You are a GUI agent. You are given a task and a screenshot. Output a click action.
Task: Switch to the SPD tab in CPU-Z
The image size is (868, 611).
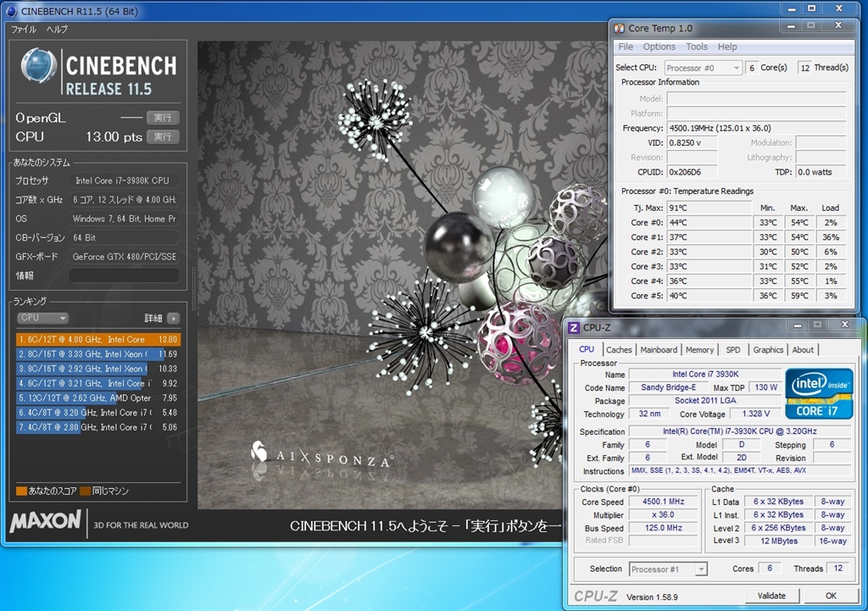pyautogui.click(x=733, y=350)
